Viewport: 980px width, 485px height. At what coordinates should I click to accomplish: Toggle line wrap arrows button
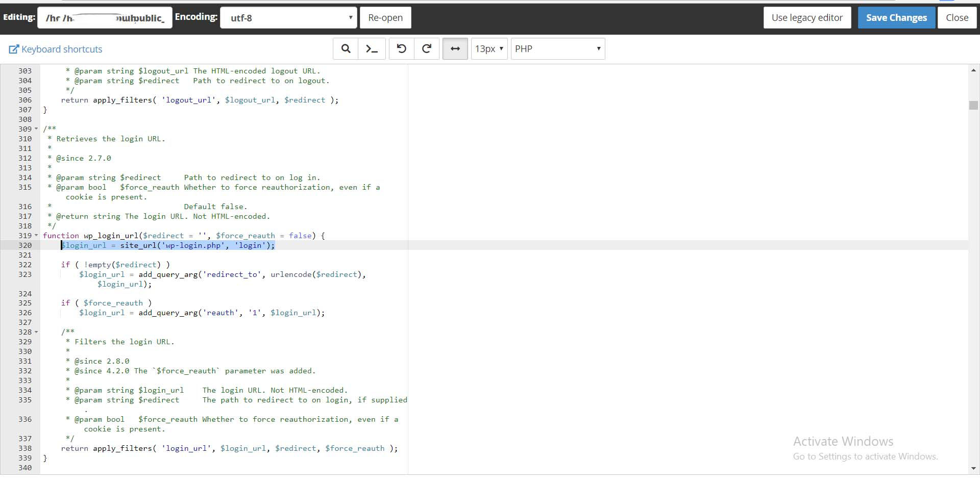pos(455,49)
